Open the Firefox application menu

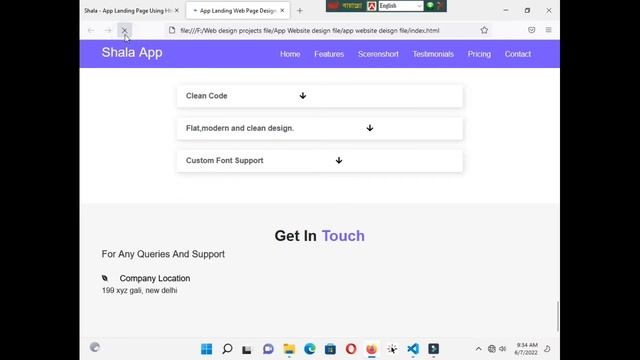548,30
